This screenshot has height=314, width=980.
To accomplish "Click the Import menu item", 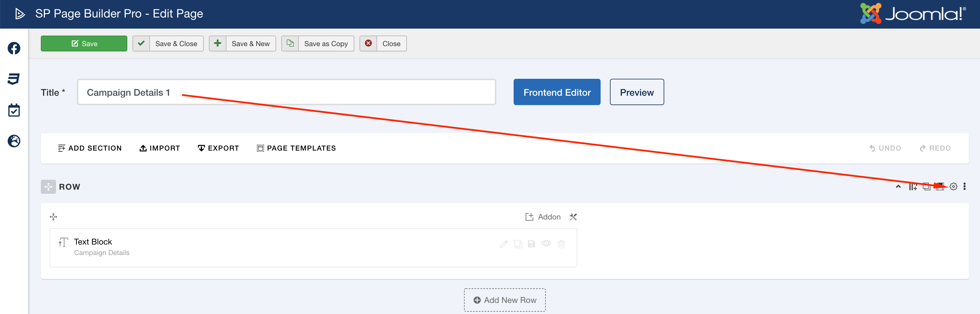I will pos(159,148).
